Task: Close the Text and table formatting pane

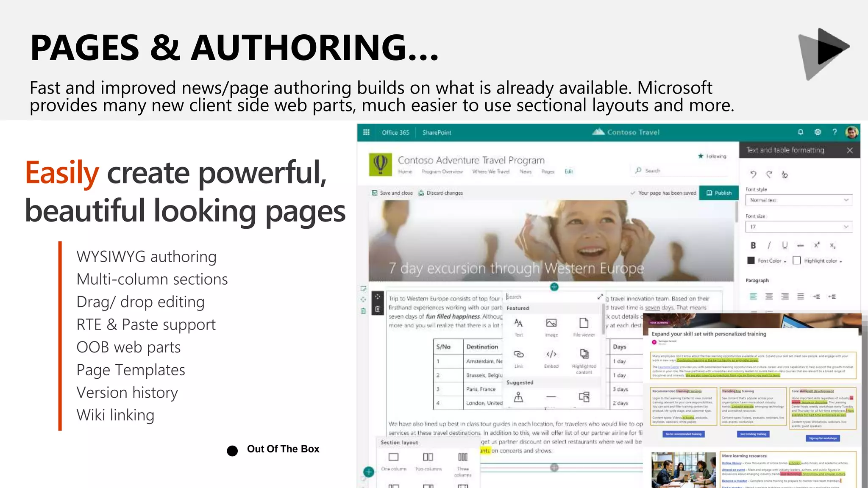Action: click(x=850, y=150)
